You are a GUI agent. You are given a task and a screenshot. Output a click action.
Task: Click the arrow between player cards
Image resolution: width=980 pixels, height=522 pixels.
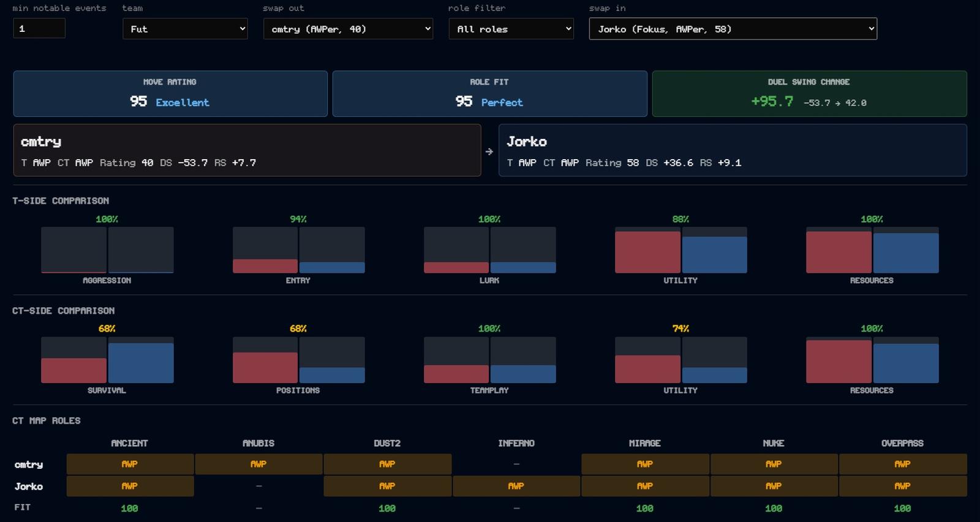(x=489, y=151)
